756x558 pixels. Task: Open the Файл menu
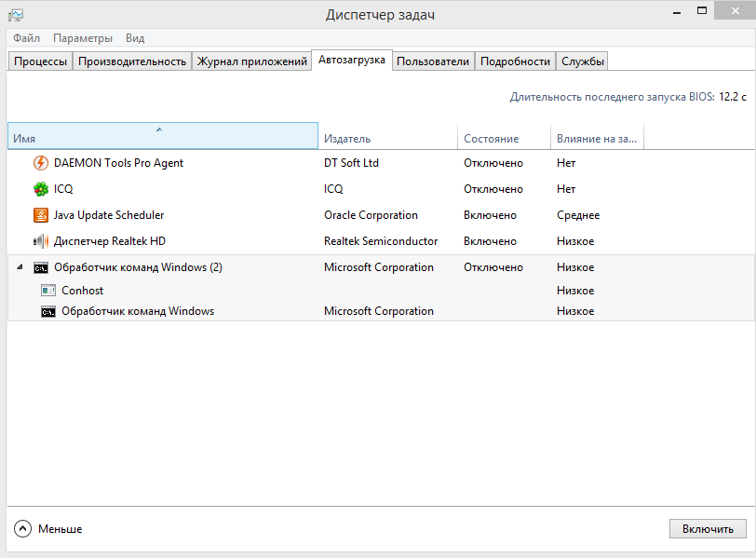(26, 38)
